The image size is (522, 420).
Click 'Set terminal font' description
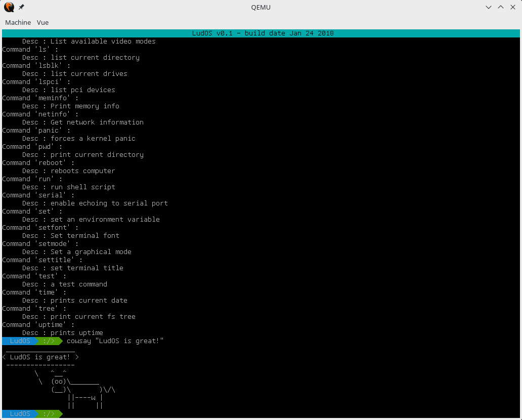pos(85,235)
